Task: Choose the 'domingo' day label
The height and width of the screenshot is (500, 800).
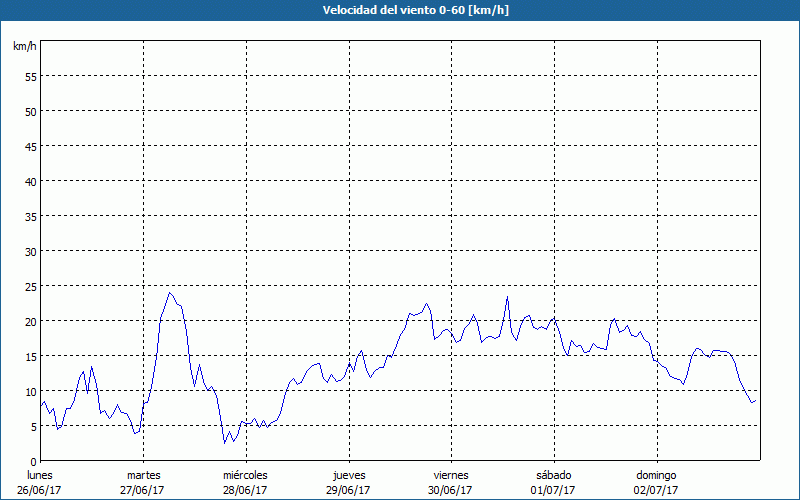Action: pyautogui.click(x=655, y=474)
